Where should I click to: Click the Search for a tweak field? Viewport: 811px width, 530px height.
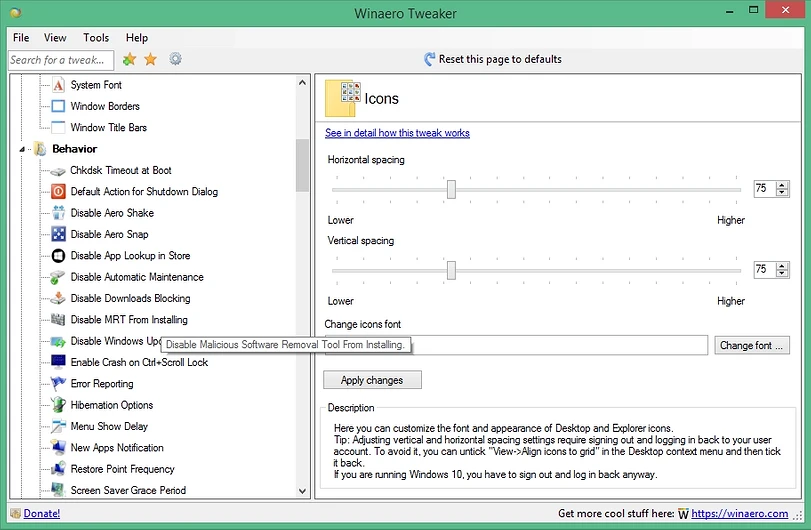(60, 60)
